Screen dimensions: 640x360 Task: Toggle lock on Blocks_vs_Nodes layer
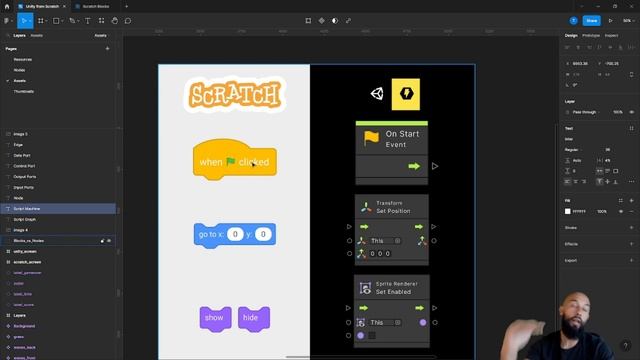(x=102, y=241)
